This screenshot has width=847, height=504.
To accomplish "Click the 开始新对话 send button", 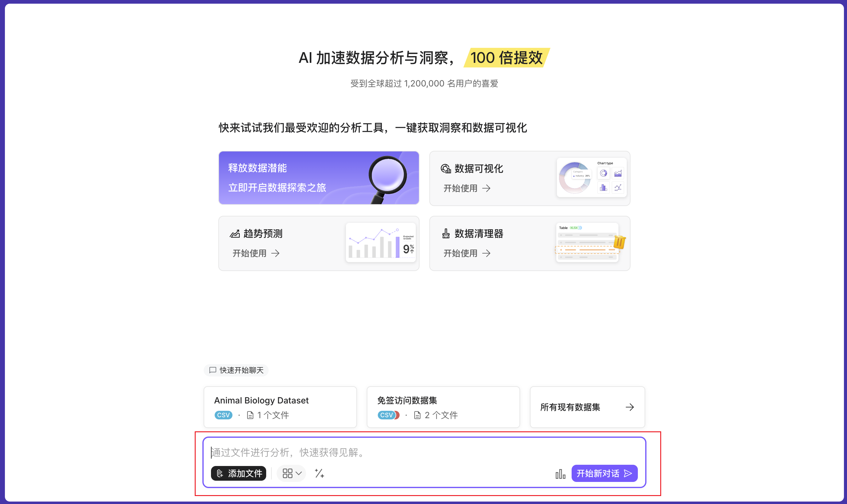I will [x=604, y=473].
